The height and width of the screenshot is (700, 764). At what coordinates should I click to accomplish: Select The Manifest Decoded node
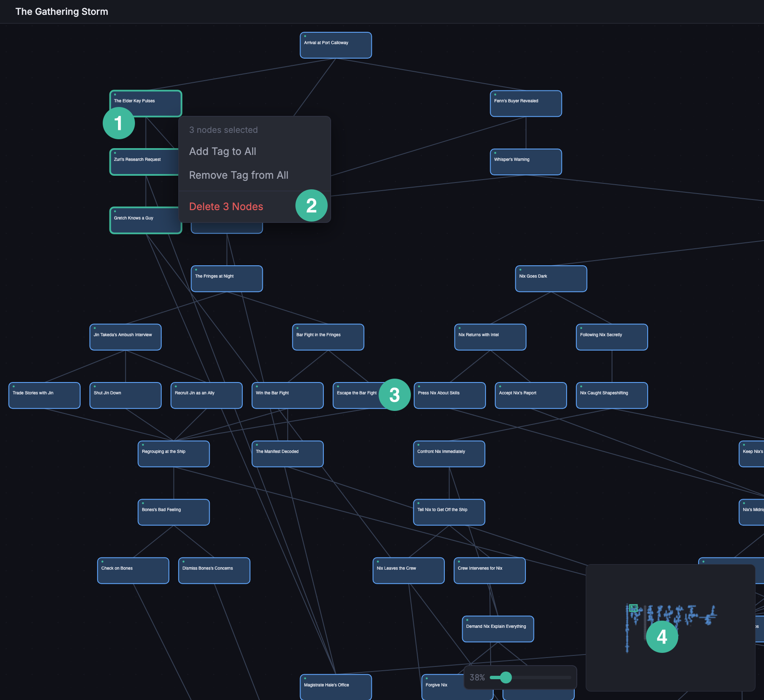tap(287, 454)
